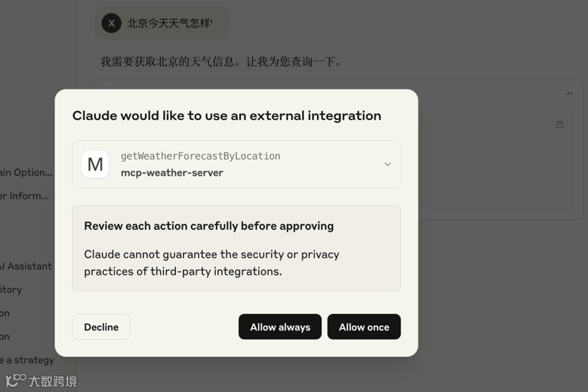Click the assistant reply about 北京 weather
Image resolution: width=588 pixels, height=392 pixels.
point(221,61)
